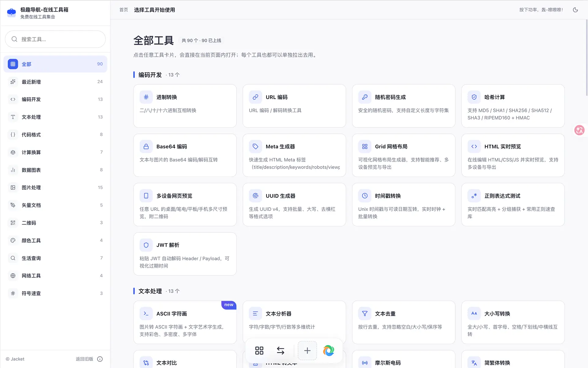
Task: Open the 大小写转换 Aa icon
Action: [474, 314]
